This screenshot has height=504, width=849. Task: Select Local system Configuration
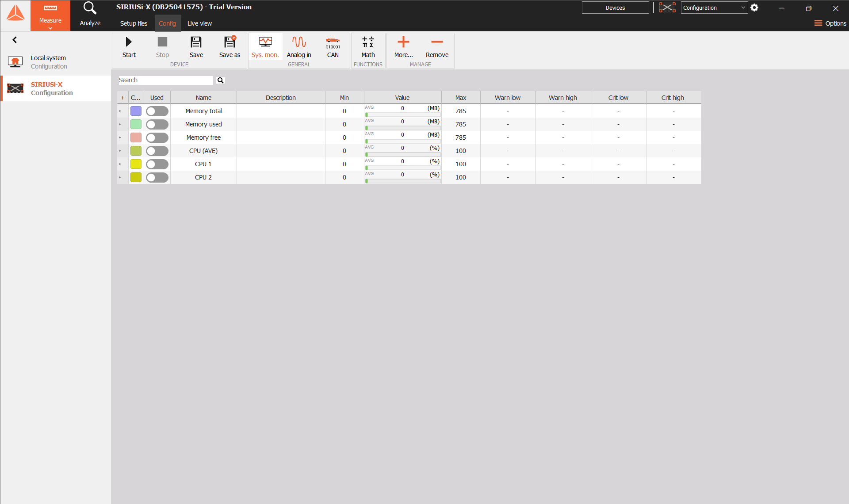click(x=56, y=62)
